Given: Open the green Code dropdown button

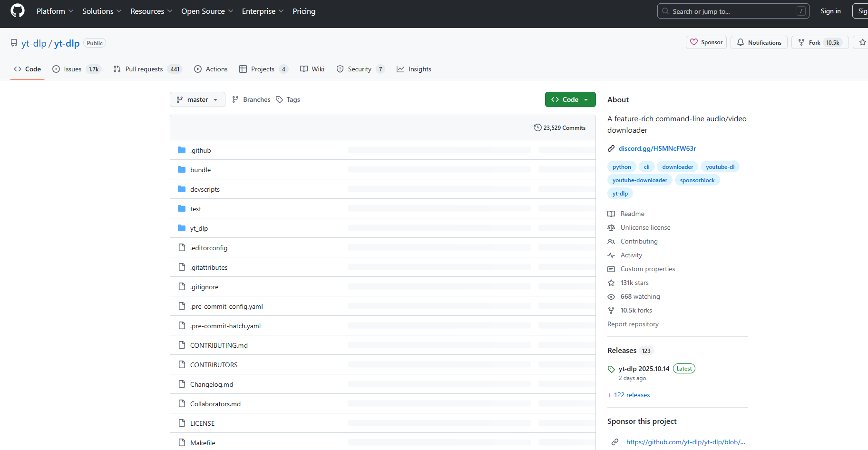Looking at the screenshot, I should coord(570,99).
